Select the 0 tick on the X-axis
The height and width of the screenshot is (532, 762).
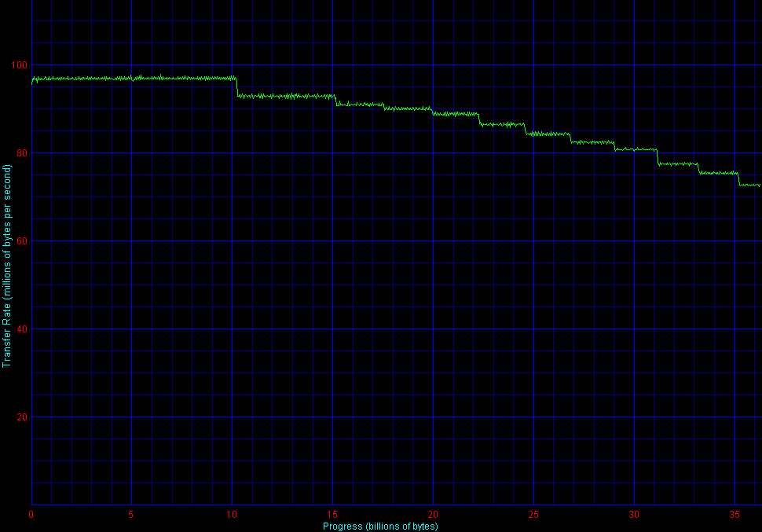click(x=31, y=515)
